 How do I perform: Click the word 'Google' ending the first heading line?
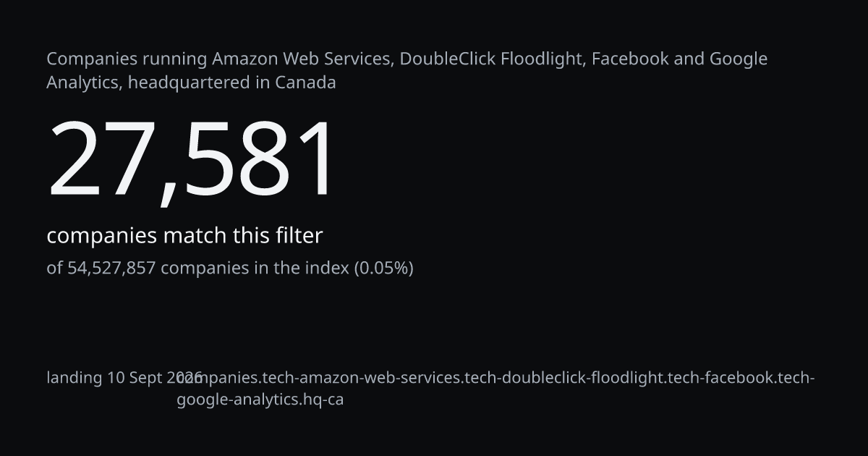739,59
